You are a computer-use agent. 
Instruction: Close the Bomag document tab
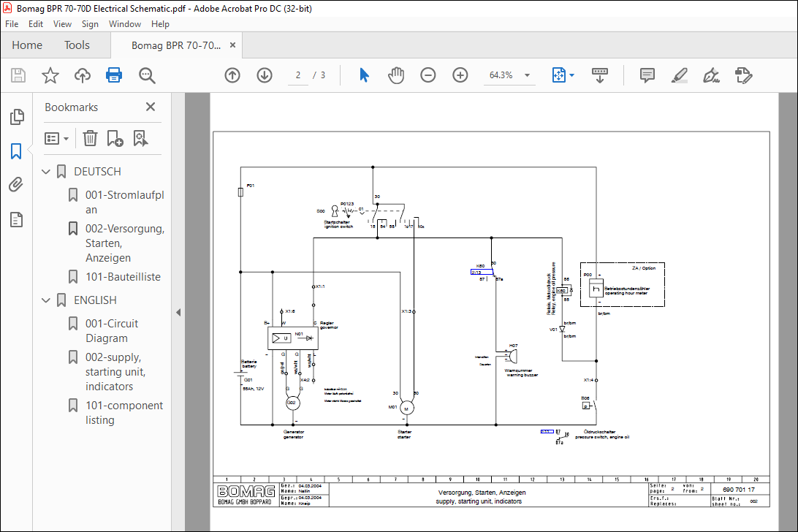pyautogui.click(x=232, y=45)
